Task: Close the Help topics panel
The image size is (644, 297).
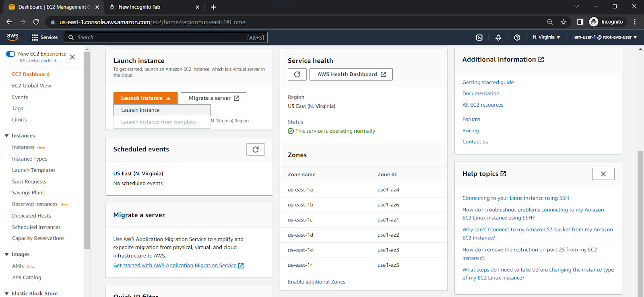Action: pos(603,174)
